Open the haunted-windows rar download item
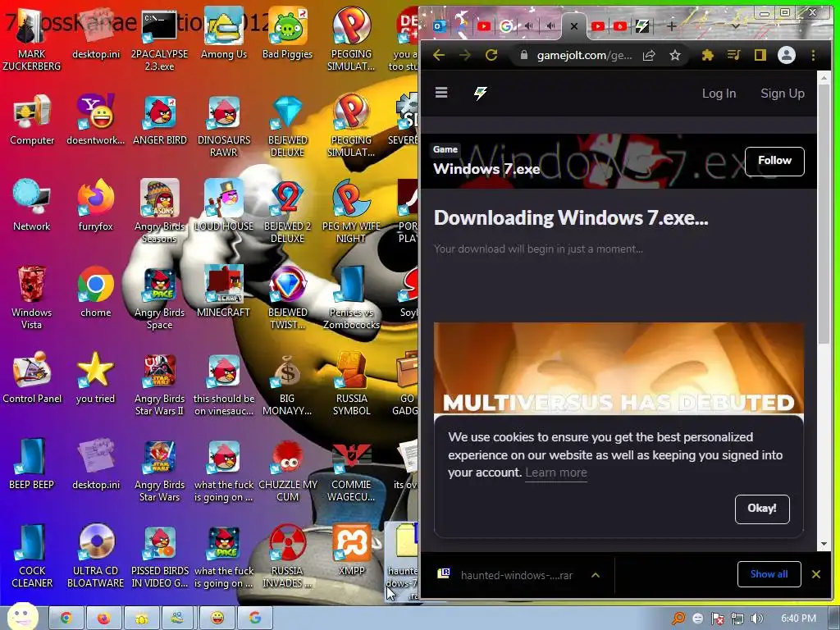 [517, 575]
